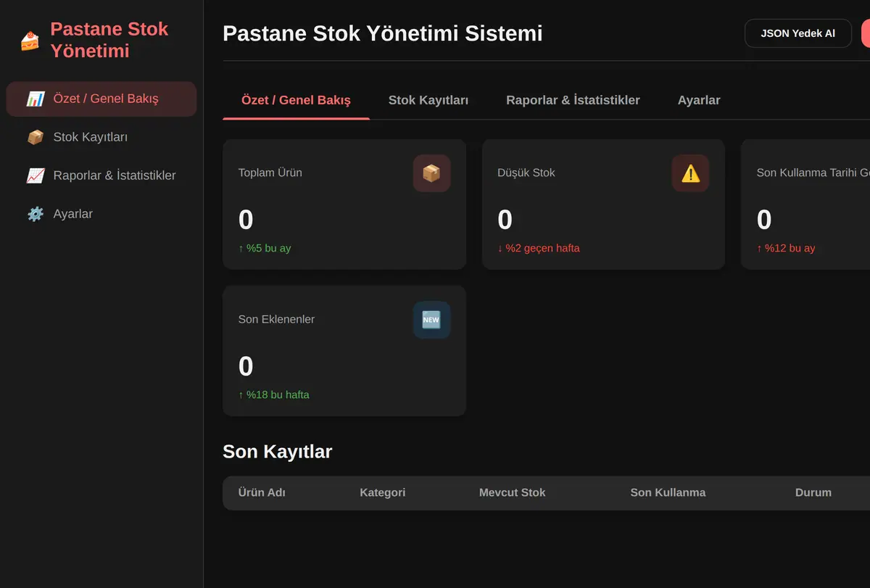Click the warning icon on Düşük Stok card
The height and width of the screenshot is (588, 870).
point(690,173)
